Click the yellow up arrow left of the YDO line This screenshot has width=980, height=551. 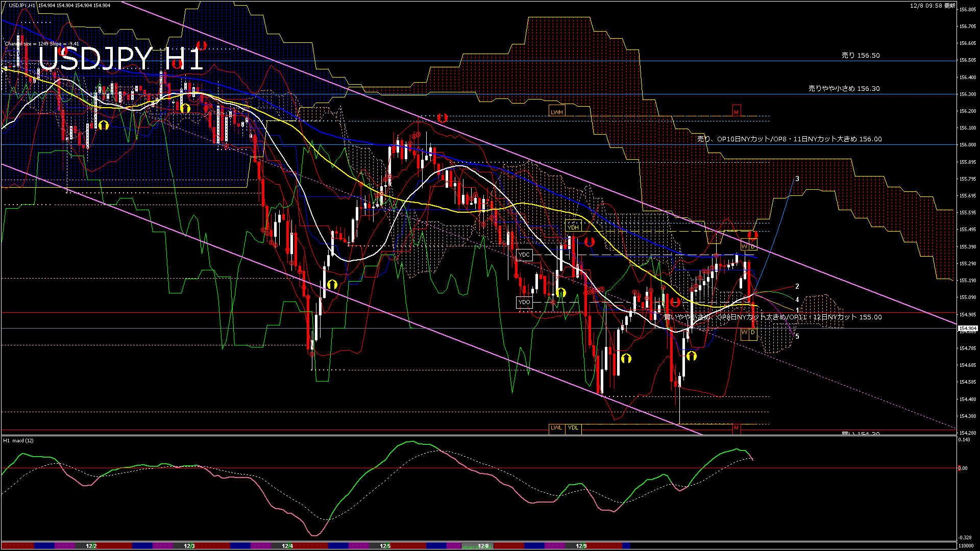coord(561,292)
